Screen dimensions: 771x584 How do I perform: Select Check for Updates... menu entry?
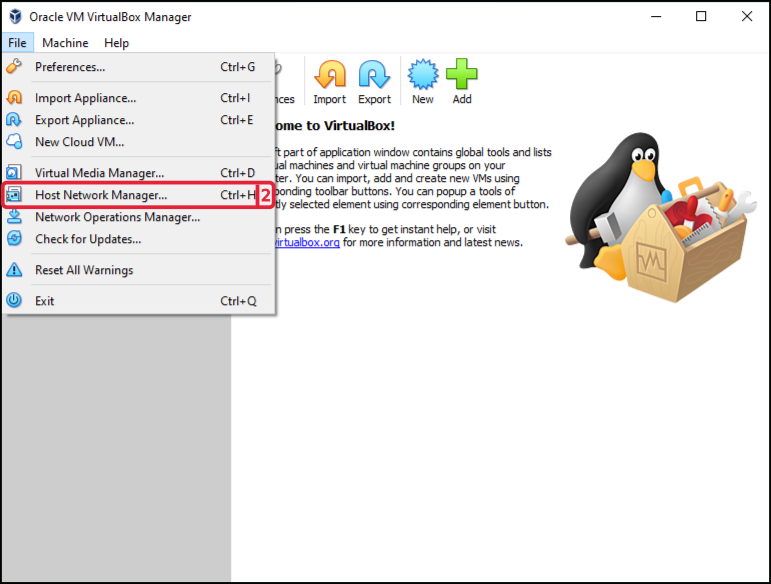click(x=138, y=239)
